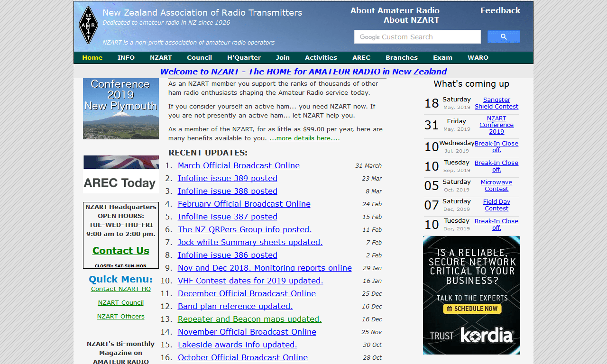607x364 pixels.
Task: Open Jock white Summary sheets link
Action: click(250, 242)
